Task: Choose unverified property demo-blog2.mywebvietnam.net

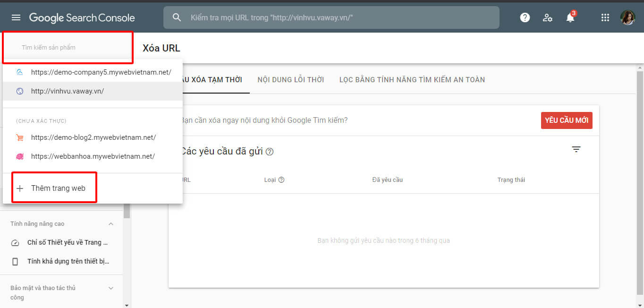Action: tap(93, 137)
